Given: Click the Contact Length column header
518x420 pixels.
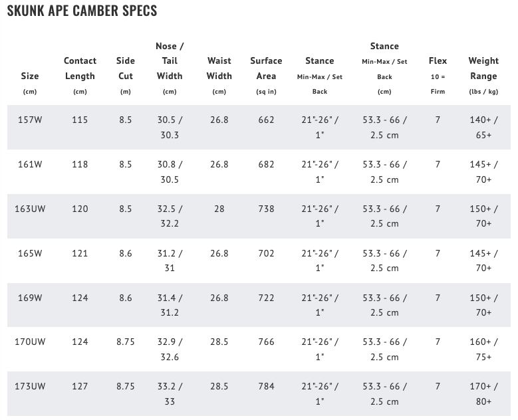Looking at the screenshot, I should point(80,68).
